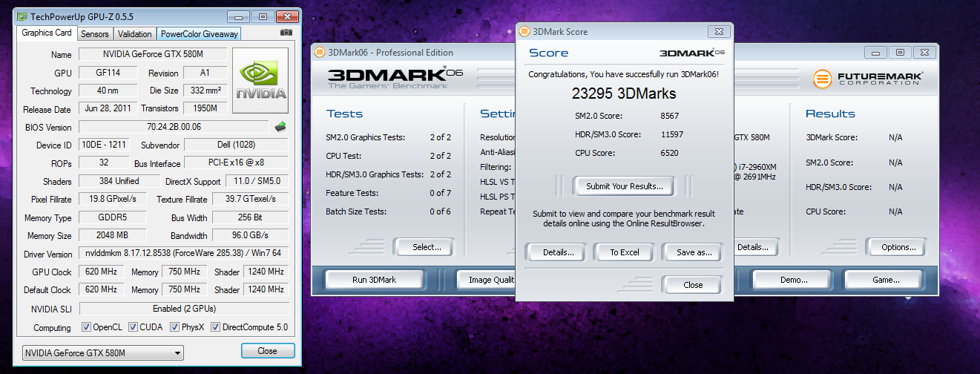Click the Results section heading
The image size is (980, 374).
pos(830,114)
